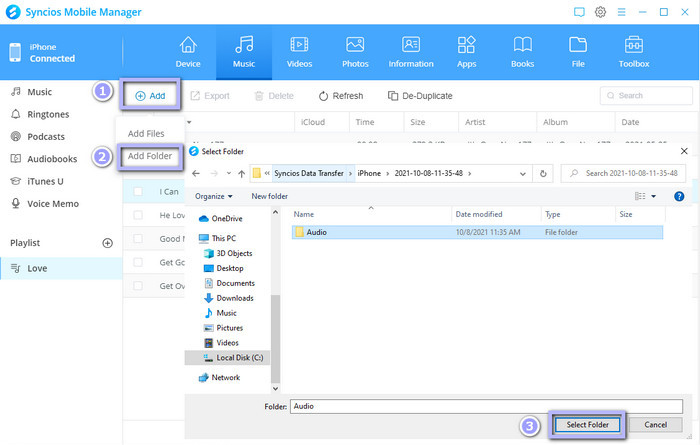Screen dimensions: 700x445
Task: Open the Videos tab
Action: coord(299,52)
